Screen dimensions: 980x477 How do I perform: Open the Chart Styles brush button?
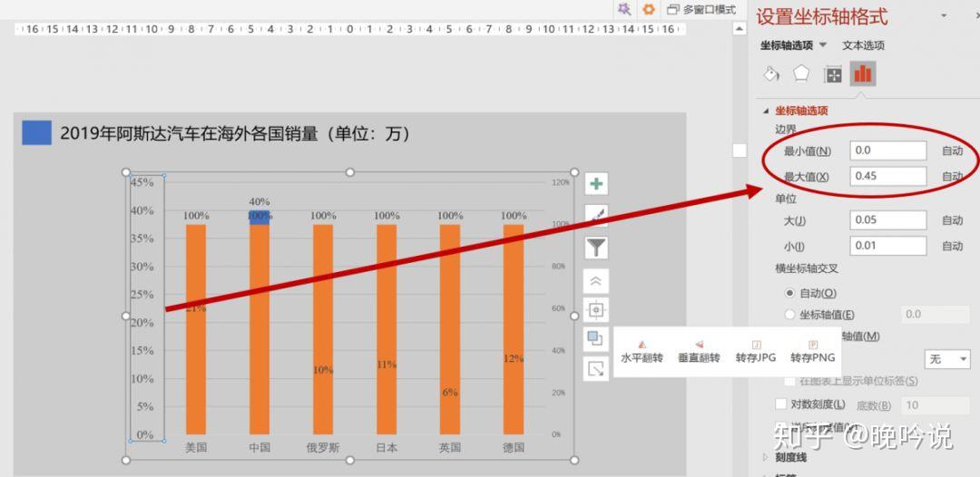(x=596, y=216)
